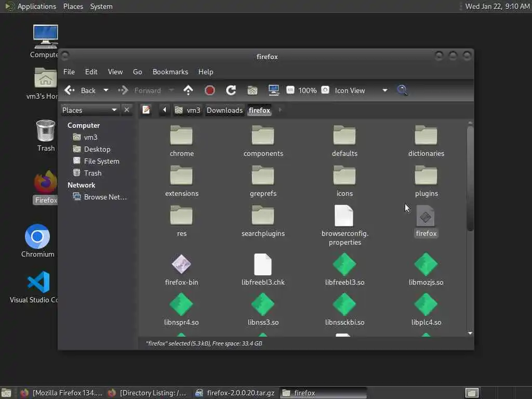Screen dimensions: 532x399
Task: Click the clock in the top panel
Action: [497, 6]
